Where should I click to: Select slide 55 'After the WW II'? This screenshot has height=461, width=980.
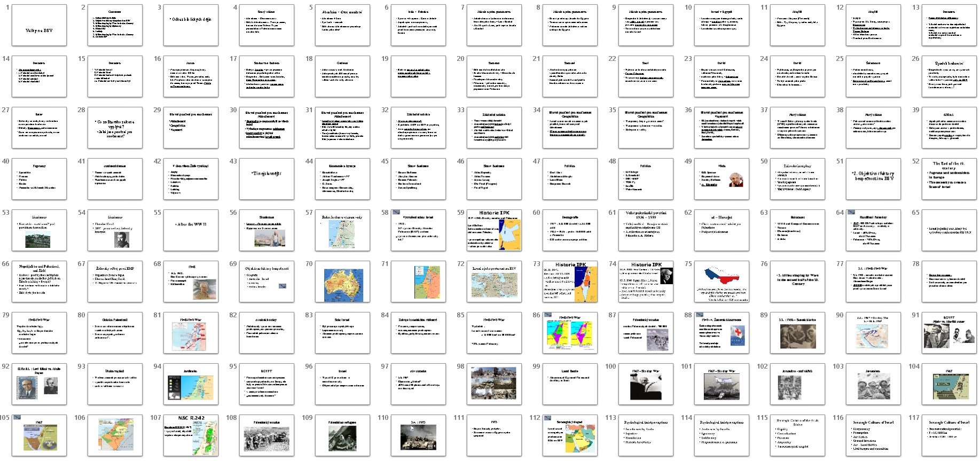pyautogui.click(x=191, y=230)
